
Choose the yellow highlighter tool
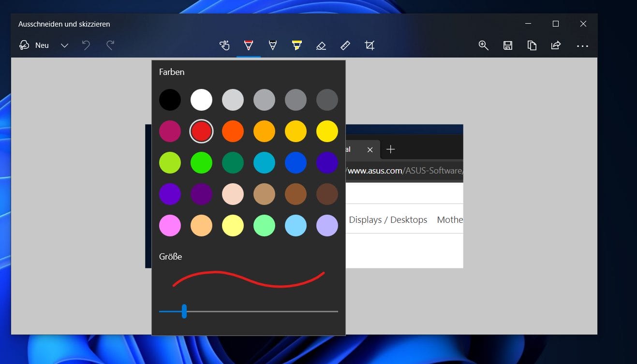[296, 45]
